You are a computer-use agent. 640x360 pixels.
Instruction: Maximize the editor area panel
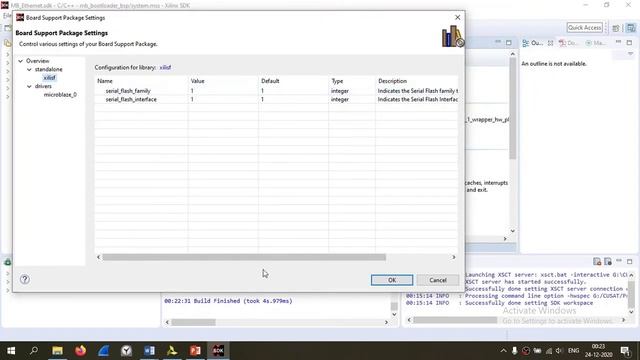508,42
